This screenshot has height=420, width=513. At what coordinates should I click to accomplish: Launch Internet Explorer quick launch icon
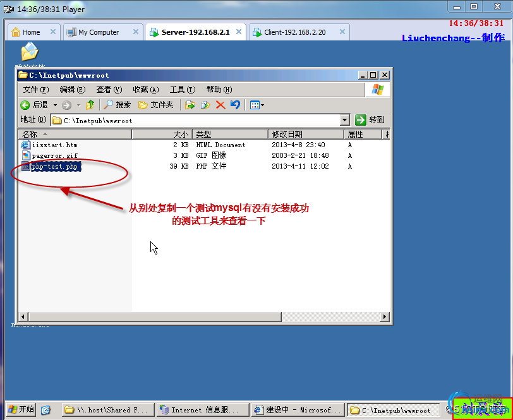tap(46, 409)
